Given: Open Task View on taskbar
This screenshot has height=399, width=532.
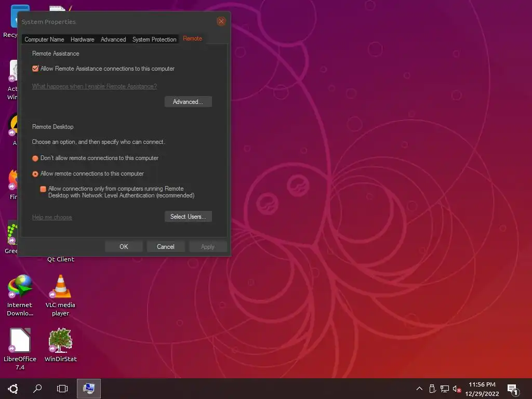Looking at the screenshot, I should click(x=62, y=389).
